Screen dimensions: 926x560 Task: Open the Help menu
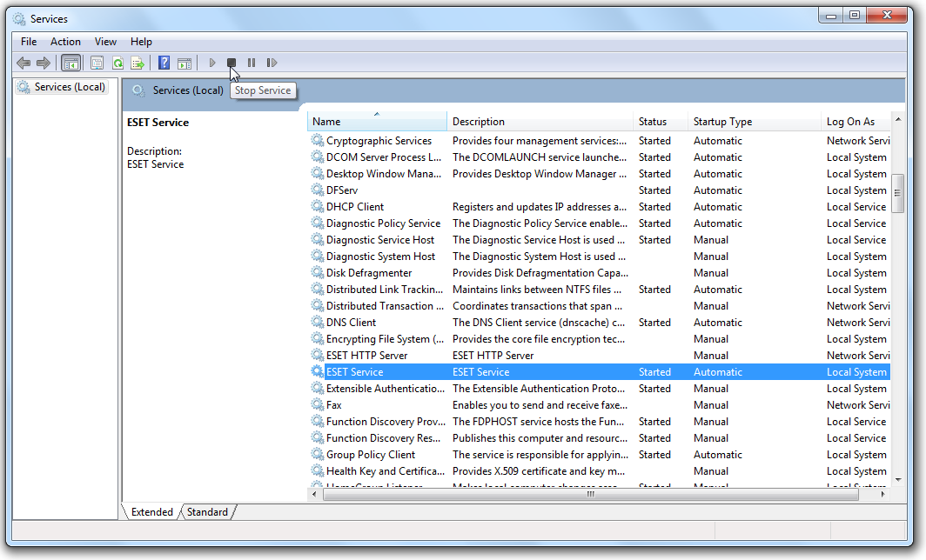(x=141, y=42)
